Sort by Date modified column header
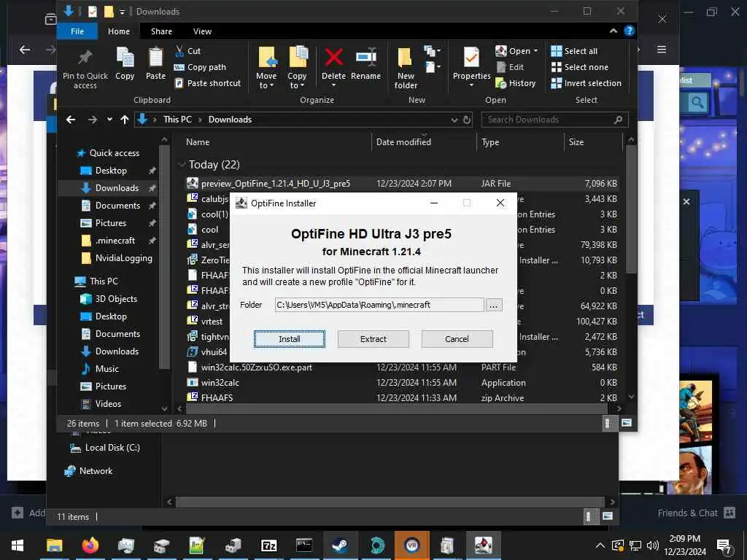 [403, 142]
